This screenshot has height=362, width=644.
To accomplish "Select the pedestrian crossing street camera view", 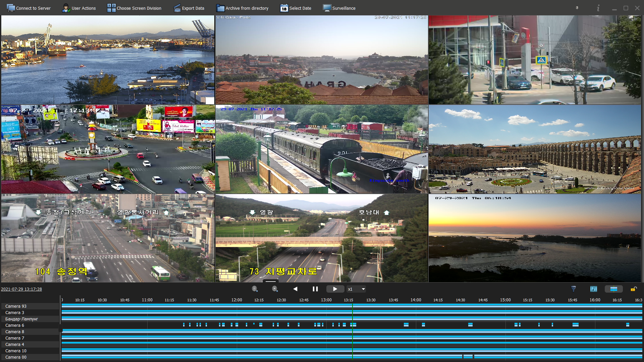I will (x=535, y=60).
